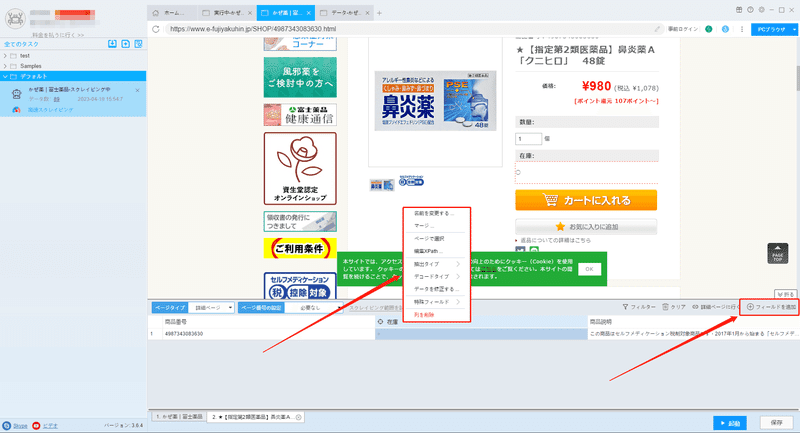Image resolution: width=800 pixels, height=433 pixels.
Task: Click the クリア trash icon button
Action: click(674, 307)
